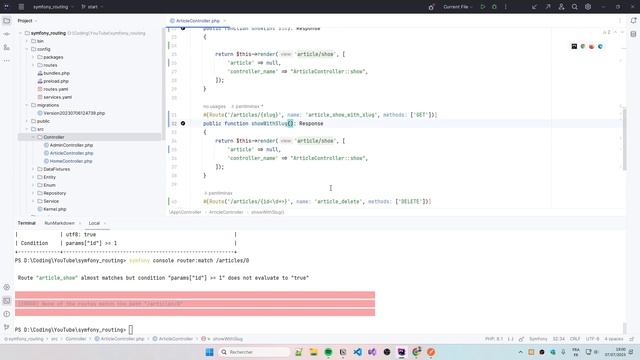Image resolution: width=640 pixels, height=360 pixels.
Task: Open Git tool window icon
Action: point(7,327)
